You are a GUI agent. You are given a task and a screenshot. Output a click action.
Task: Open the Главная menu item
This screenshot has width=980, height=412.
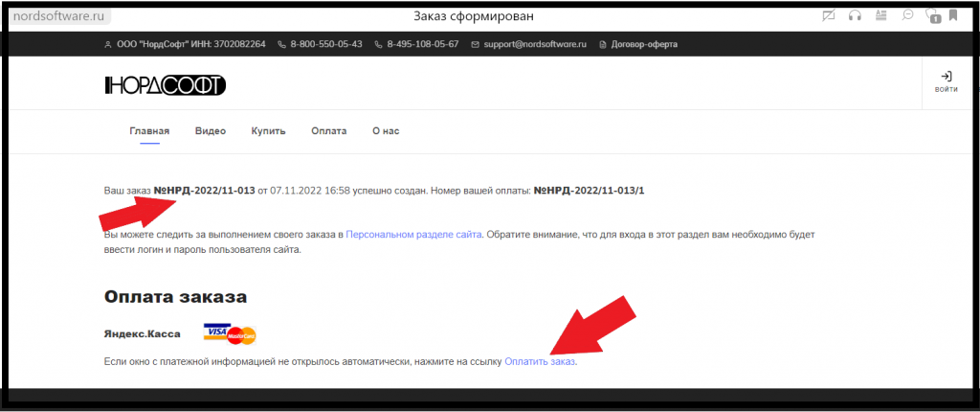point(149,131)
